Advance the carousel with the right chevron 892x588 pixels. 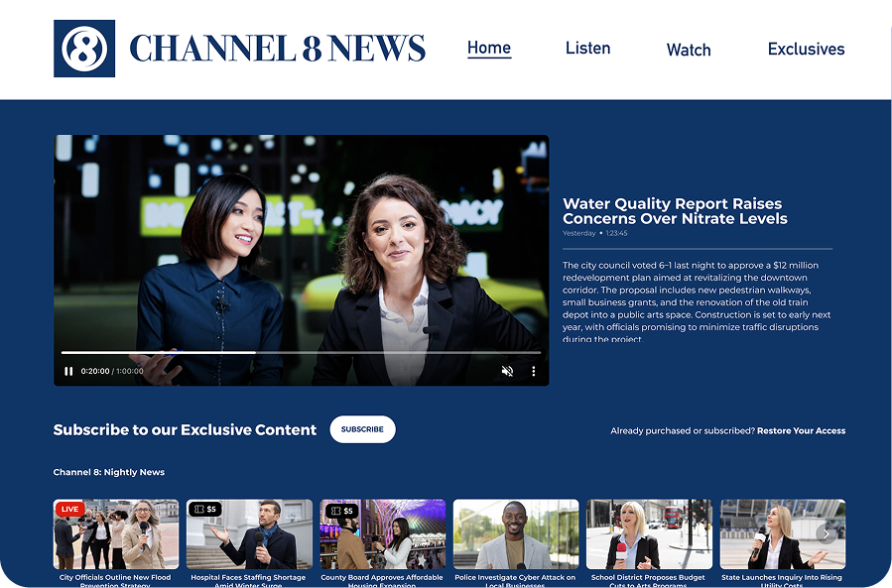coord(827,532)
